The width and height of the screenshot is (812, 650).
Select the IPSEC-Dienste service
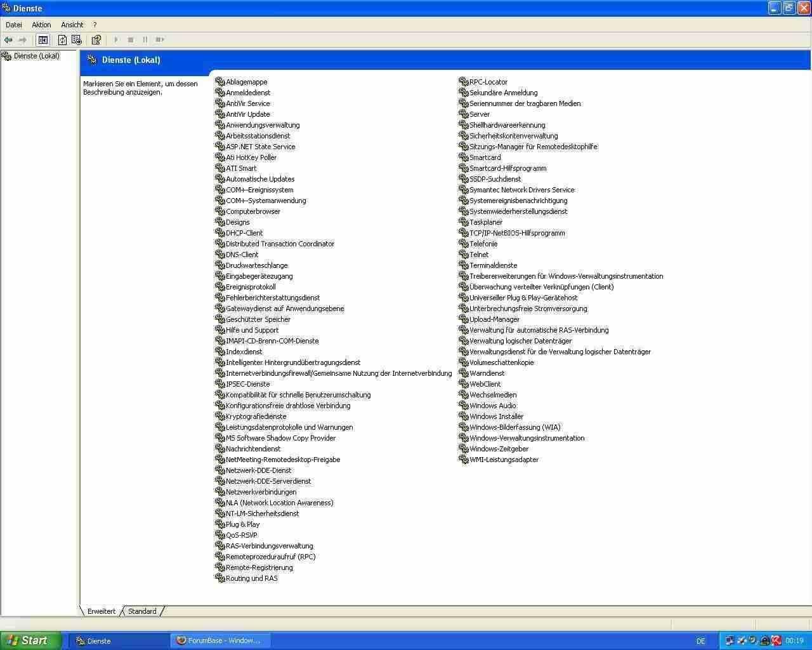[x=248, y=384]
